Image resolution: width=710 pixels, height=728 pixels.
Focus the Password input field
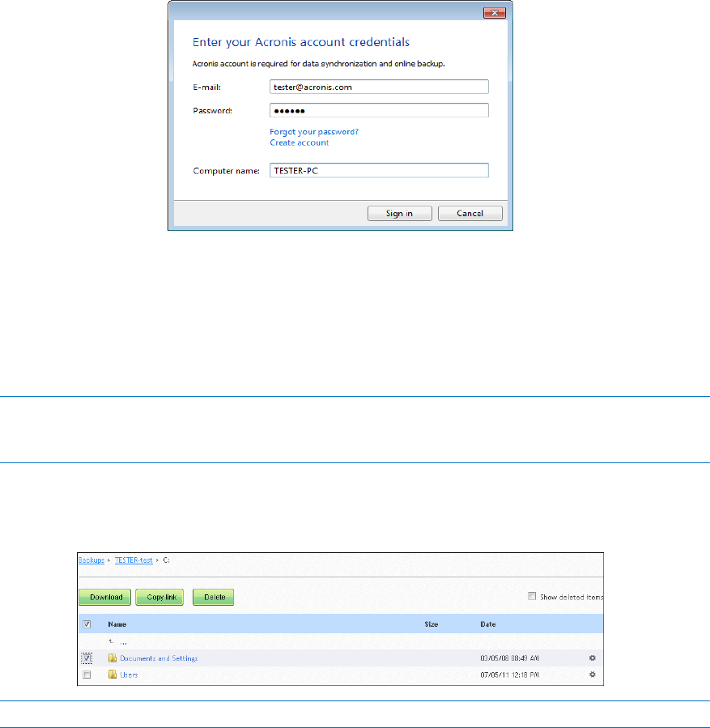(379, 110)
